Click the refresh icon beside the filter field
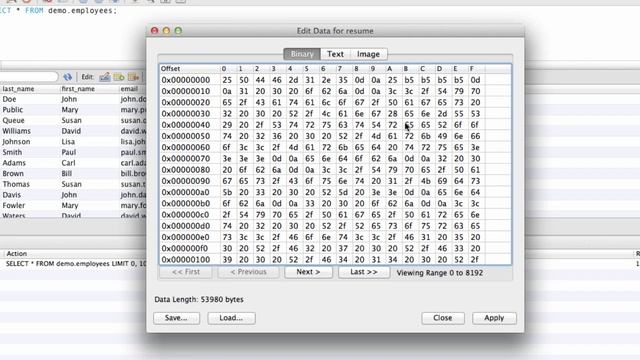Image resolution: width=640 pixels, height=360 pixels. tap(67, 77)
